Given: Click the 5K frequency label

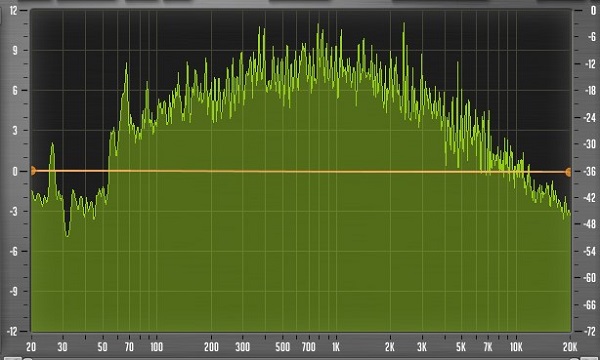Looking at the screenshot, I should click(x=461, y=347).
